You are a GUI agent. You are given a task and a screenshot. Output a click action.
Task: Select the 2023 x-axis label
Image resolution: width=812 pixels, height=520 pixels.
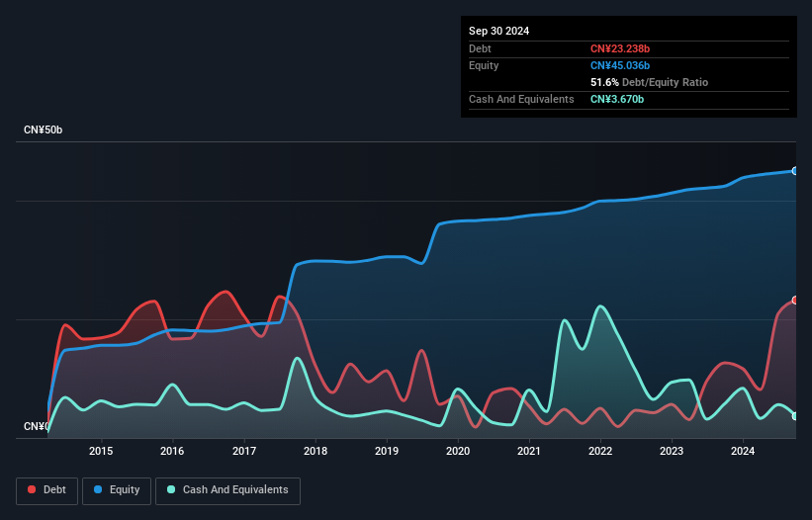672,451
